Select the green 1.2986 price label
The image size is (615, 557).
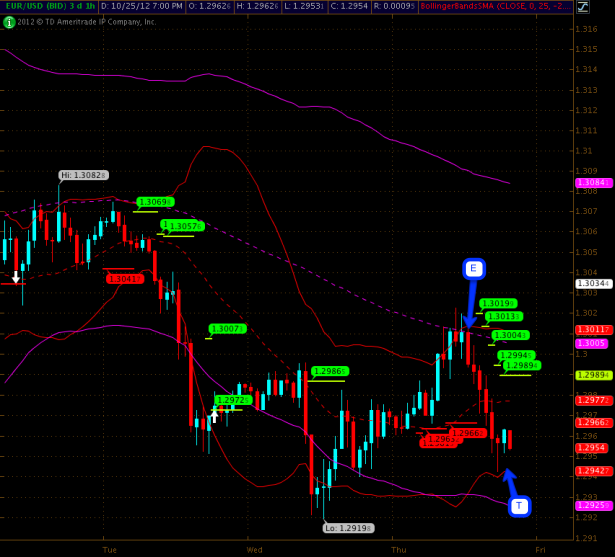click(329, 371)
